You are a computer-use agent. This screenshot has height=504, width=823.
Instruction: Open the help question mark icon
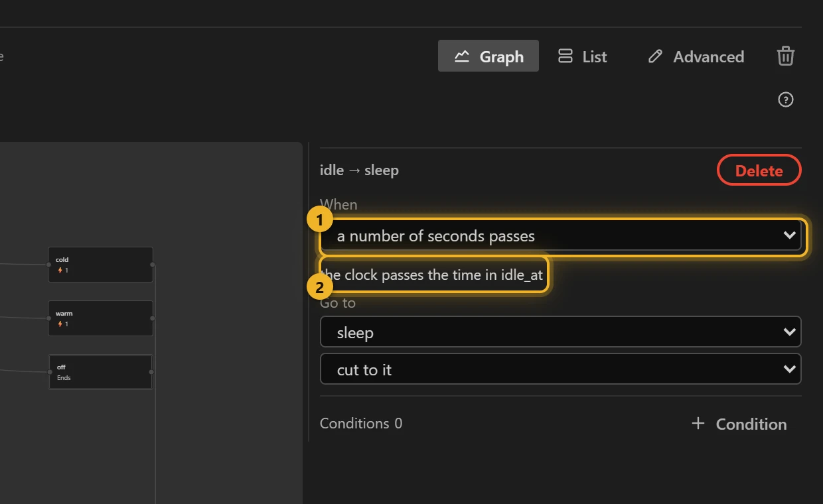[786, 99]
